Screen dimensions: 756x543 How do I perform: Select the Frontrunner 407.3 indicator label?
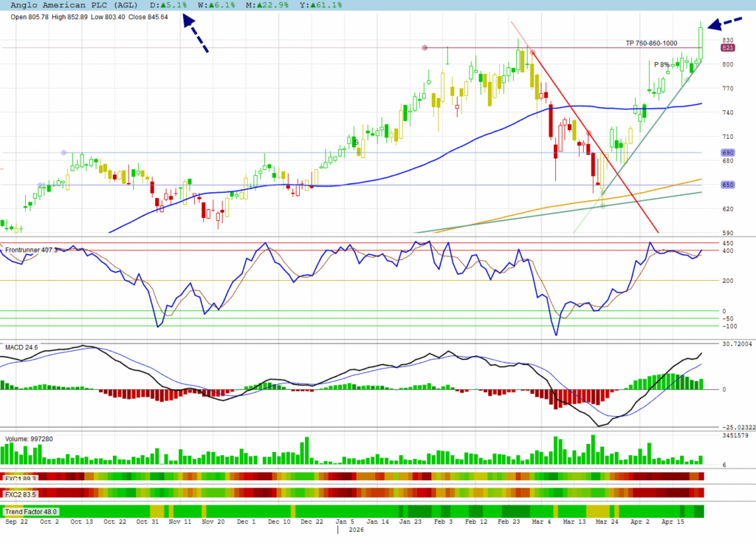[32, 250]
